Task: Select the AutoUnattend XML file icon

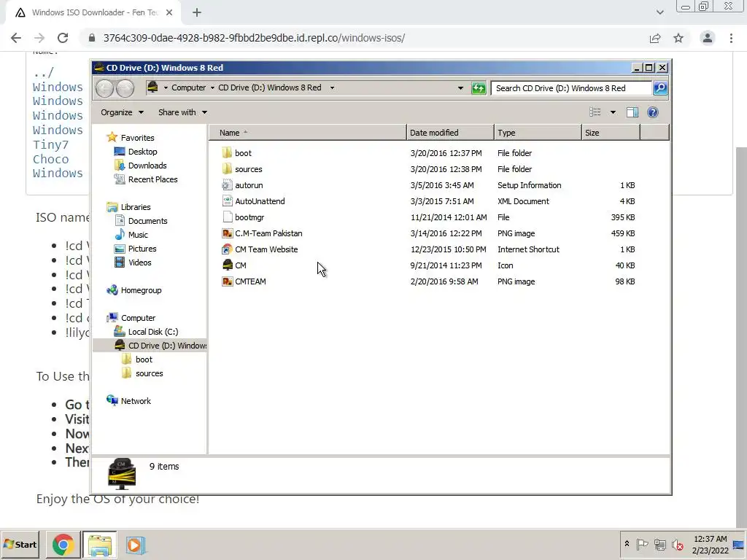Action: (228, 201)
